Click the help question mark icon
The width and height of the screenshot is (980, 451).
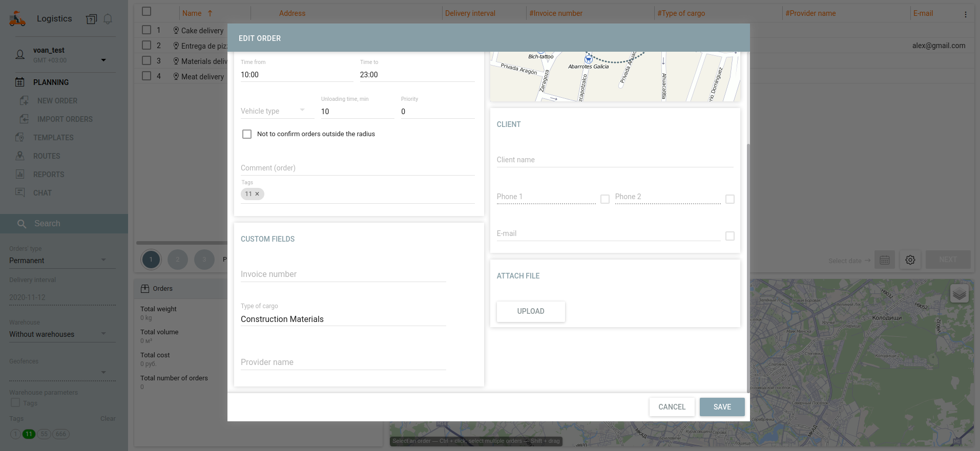[x=91, y=19]
